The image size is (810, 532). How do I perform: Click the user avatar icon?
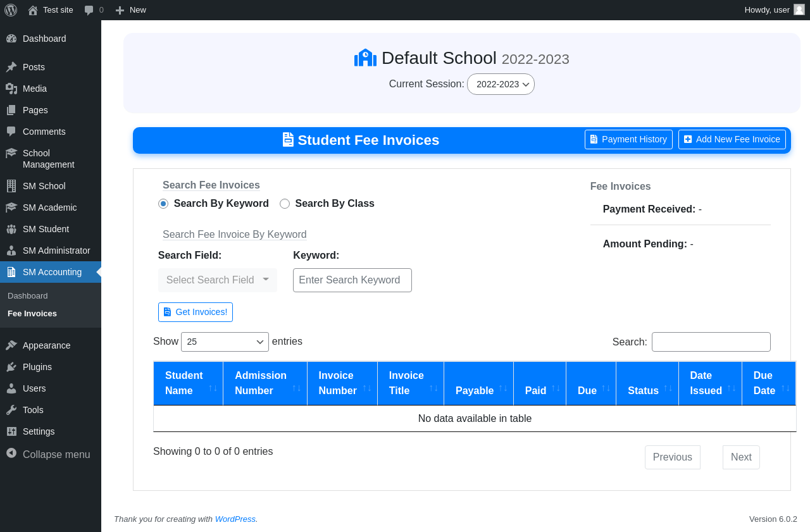[799, 9]
